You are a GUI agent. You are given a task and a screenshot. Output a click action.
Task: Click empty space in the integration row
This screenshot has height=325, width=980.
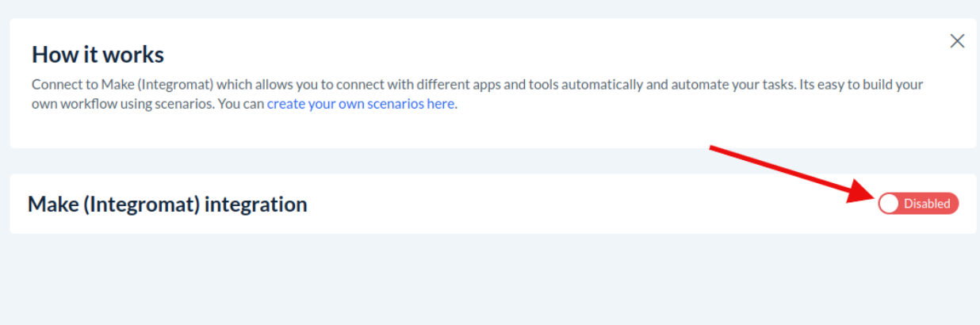(555, 205)
